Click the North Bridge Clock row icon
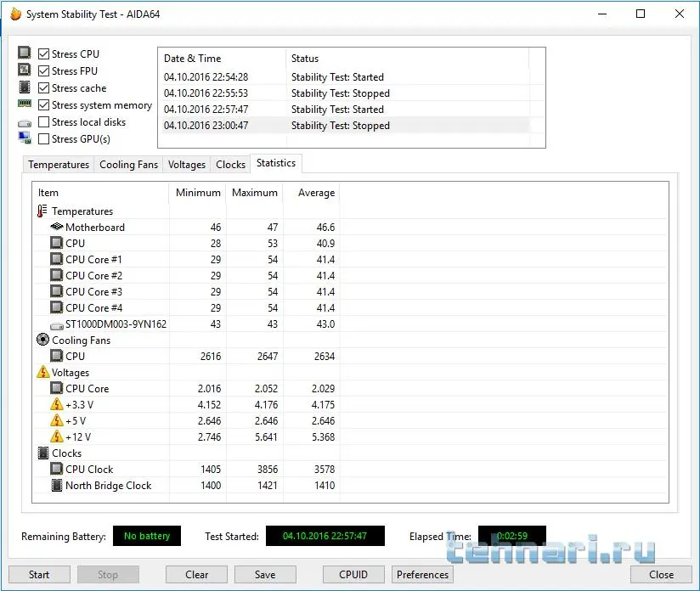Image resolution: width=700 pixels, height=591 pixels. 57,485
